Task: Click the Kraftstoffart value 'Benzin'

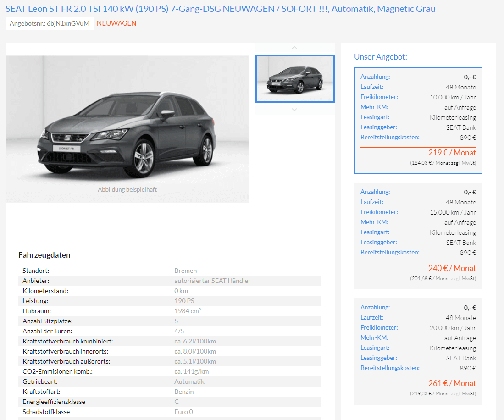Action: 184,392
